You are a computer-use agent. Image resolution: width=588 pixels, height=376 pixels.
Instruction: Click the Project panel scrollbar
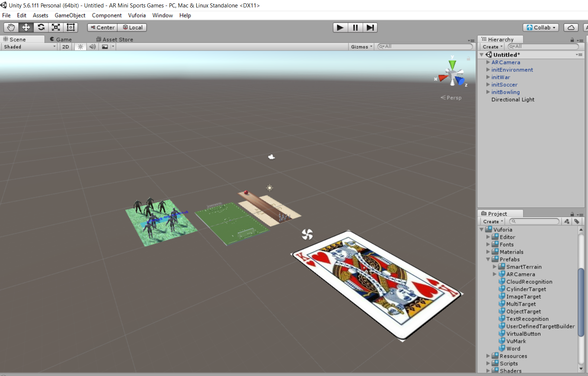coord(581,302)
